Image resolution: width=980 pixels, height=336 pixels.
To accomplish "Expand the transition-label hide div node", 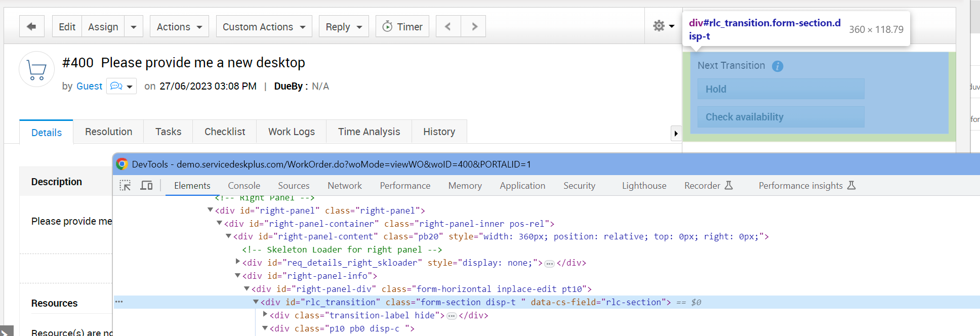I will (x=265, y=314).
